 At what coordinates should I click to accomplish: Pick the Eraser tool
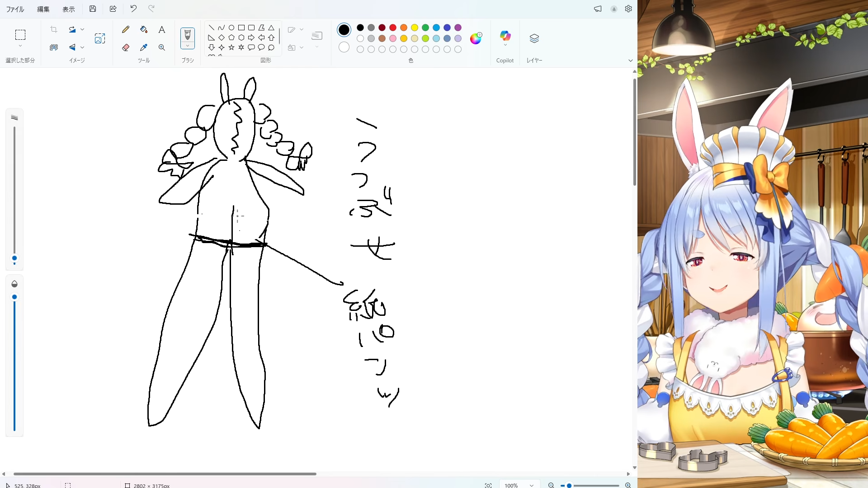(x=126, y=47)
